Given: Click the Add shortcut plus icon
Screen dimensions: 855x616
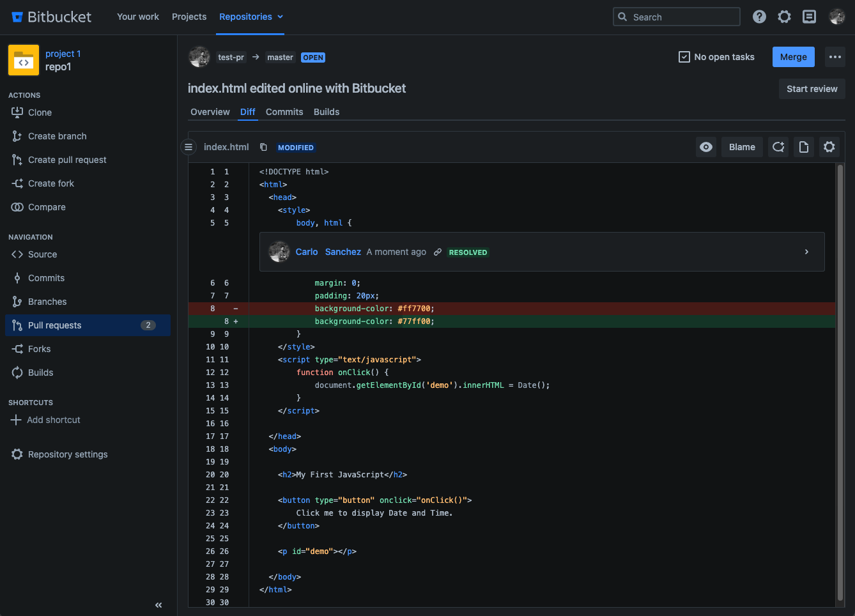Looking at the screenshot, I should (16, 420).
